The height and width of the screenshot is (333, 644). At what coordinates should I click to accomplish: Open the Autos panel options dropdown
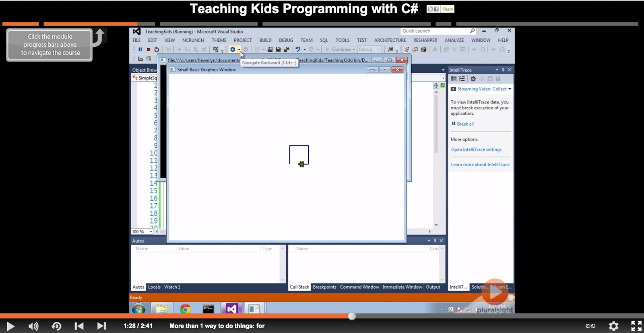click(x=429, y=241)
